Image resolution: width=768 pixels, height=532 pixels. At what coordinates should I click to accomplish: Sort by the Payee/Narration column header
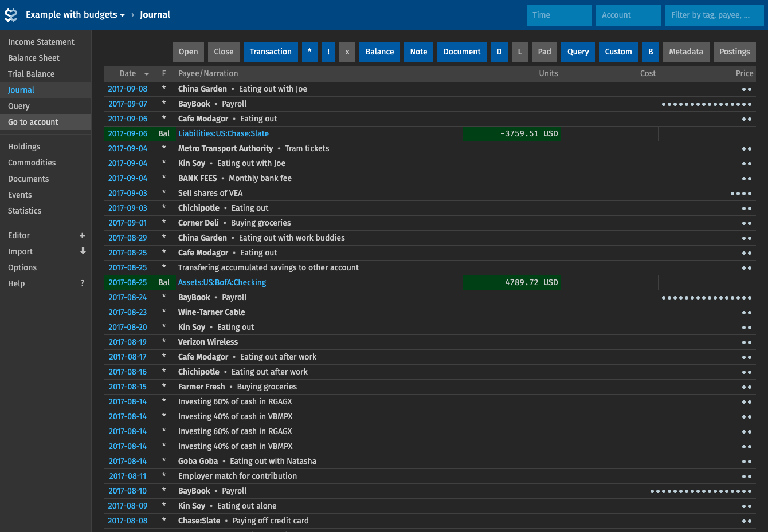pos(208,73)
